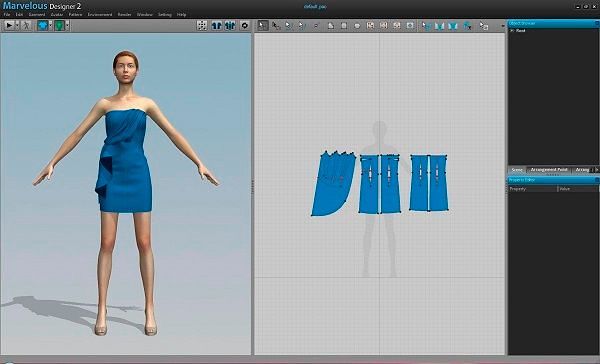Image resolution: width=600 pixels, height=364 pixels.
Task: Open the Garment menu
Action: point(37,15)
